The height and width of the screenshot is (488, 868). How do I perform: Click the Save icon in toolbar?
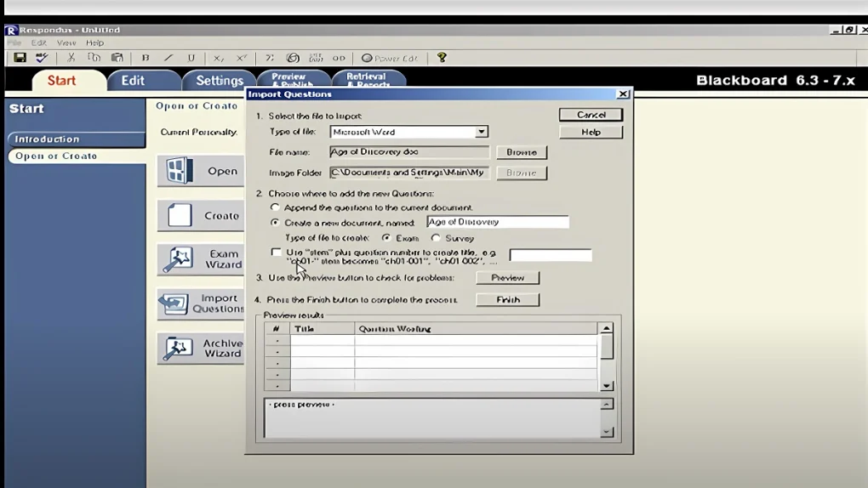(x=20, y=58)
